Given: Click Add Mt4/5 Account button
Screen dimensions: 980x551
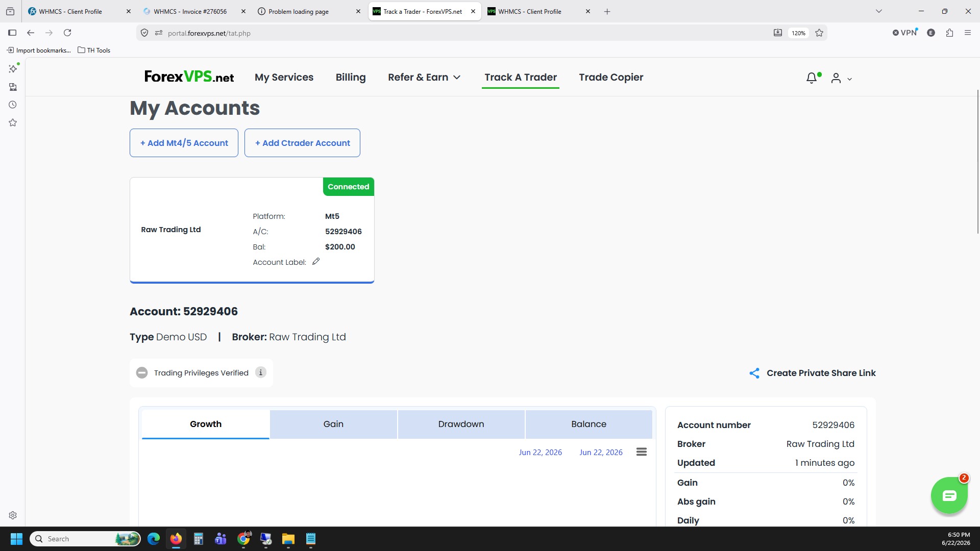Looking at the screenshot, I should pyautogui.click(x=184, y=143).
